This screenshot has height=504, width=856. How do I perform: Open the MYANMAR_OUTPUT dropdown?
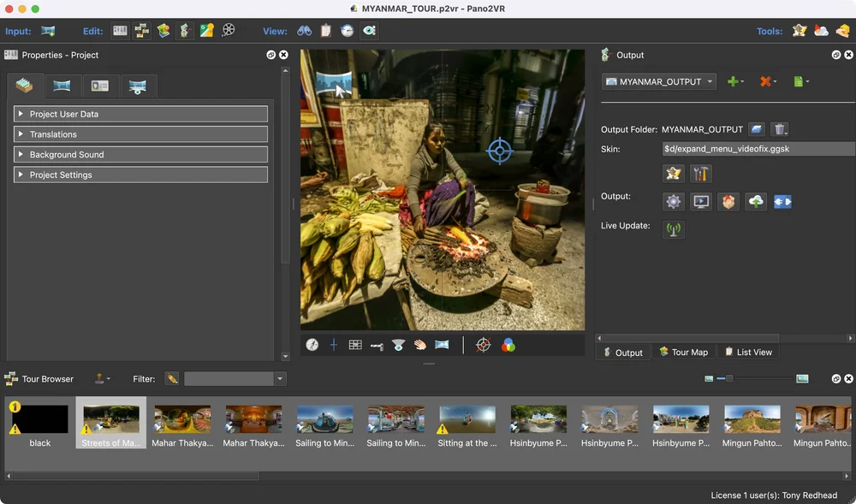click(659, 82)
